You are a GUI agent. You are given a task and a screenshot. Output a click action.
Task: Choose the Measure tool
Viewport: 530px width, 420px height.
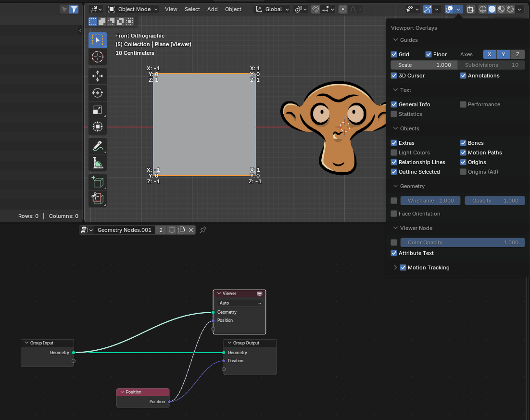coord(98,163)
